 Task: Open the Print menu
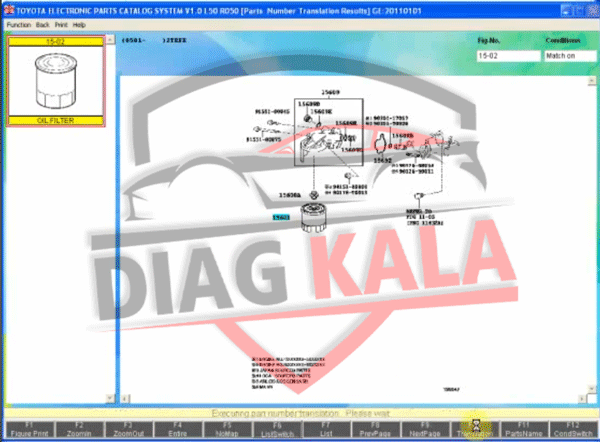point(61,25)
